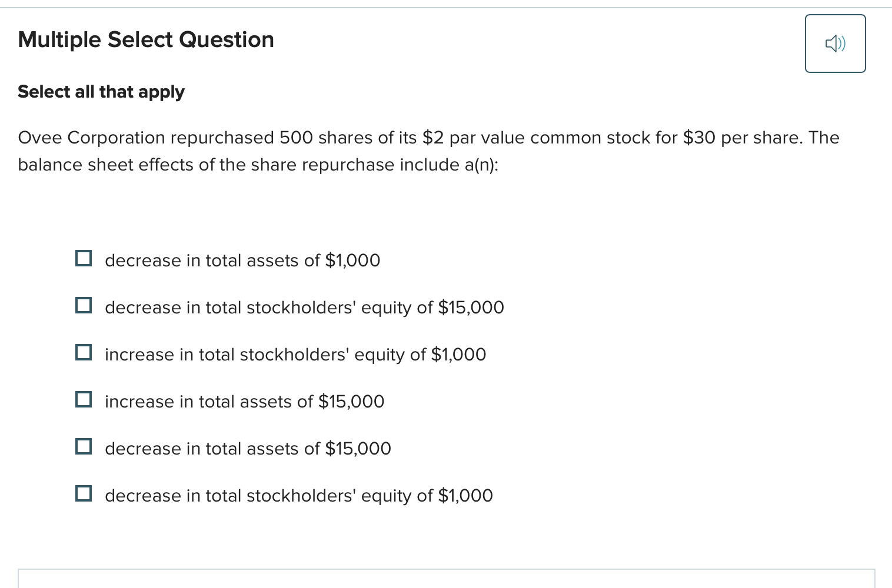Viewport: 892px width, 588px height.
Task: Click the 'Select all that apply' text
Action: click(x=101, y=92)
